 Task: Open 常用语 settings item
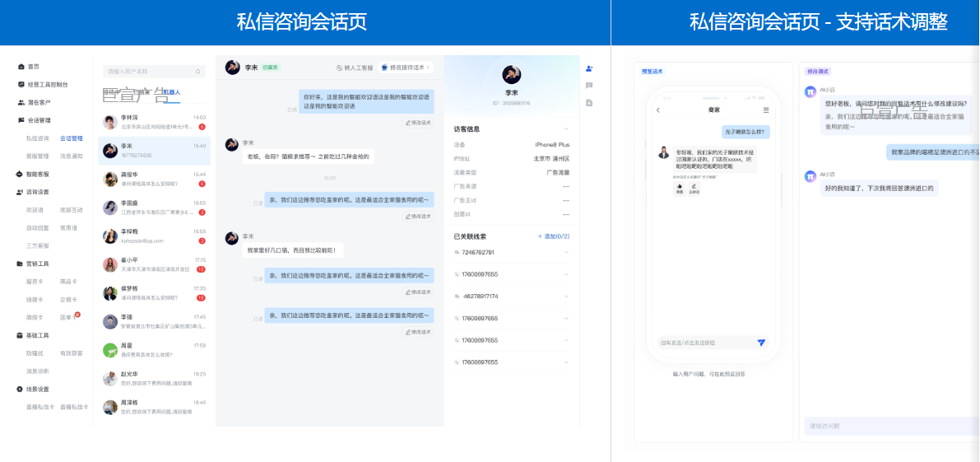click(x=68, y=227)
